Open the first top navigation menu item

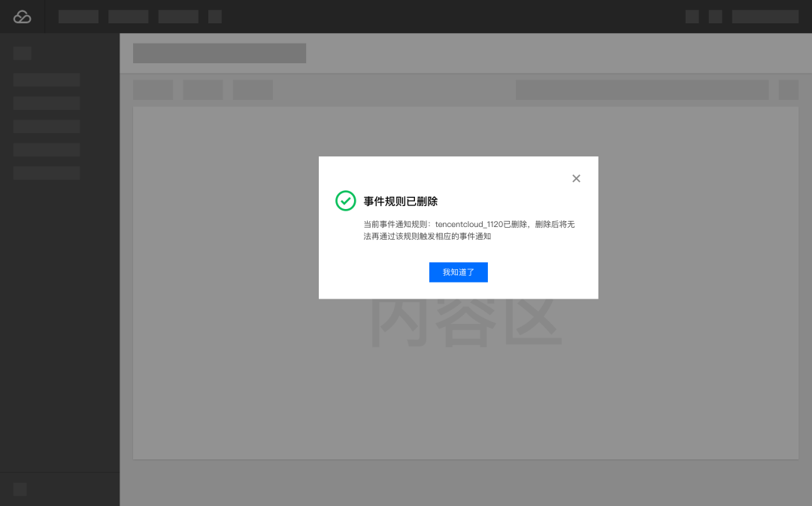[x=78, y=16]
